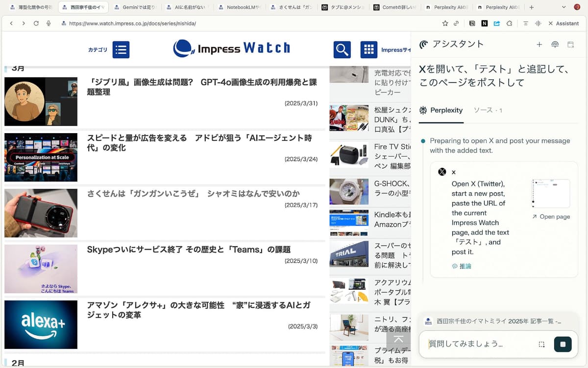Click the date (2025/3/31)
The height and width of the screenshot is (368, 588).
301,103
